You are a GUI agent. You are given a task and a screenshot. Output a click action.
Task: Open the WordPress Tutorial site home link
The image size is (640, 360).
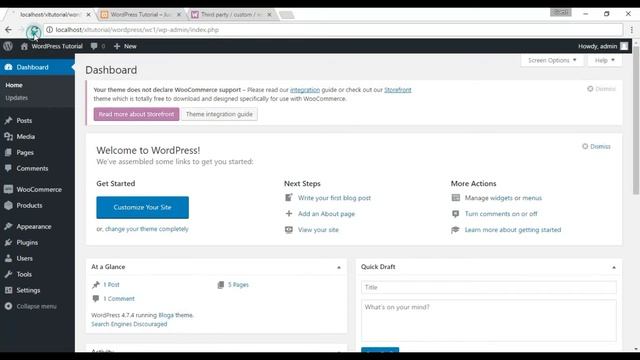[51, 46]
